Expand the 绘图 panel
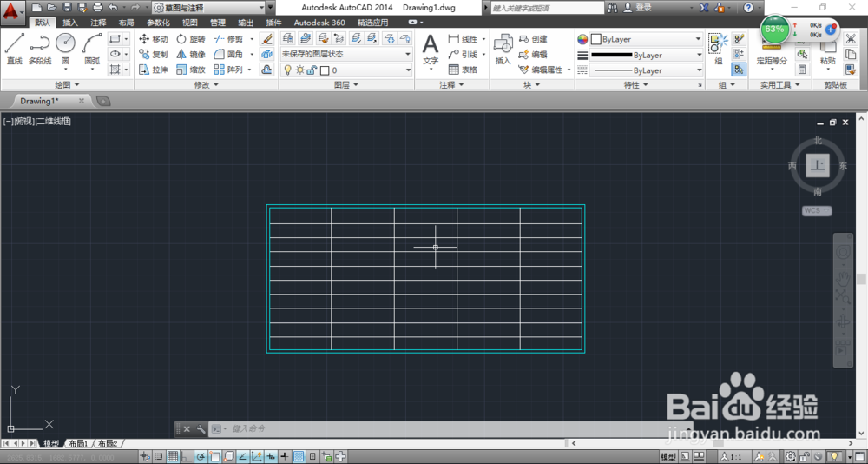This screenshot has width=868, height=464. tap(67, 85)
